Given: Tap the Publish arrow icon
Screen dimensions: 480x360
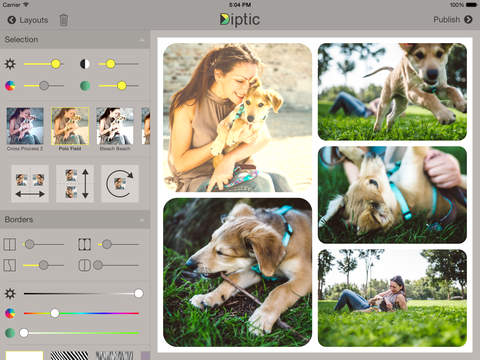Looking at the screenshot, I should click(x=468, y=20).
